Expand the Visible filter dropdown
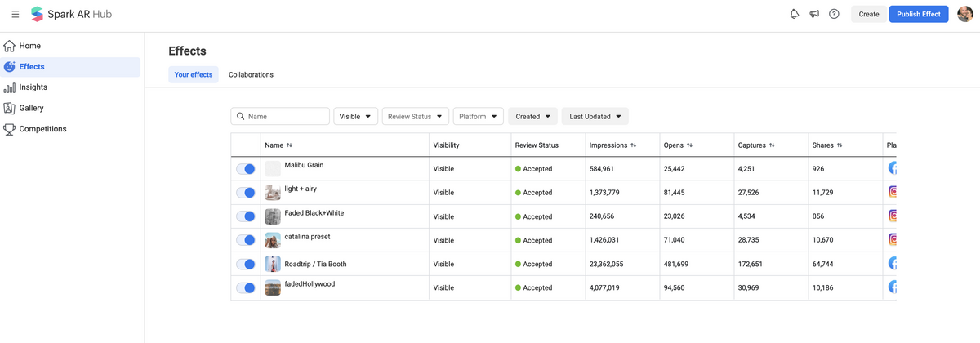This screenshot has height=343, width=980. click(355, 117)
